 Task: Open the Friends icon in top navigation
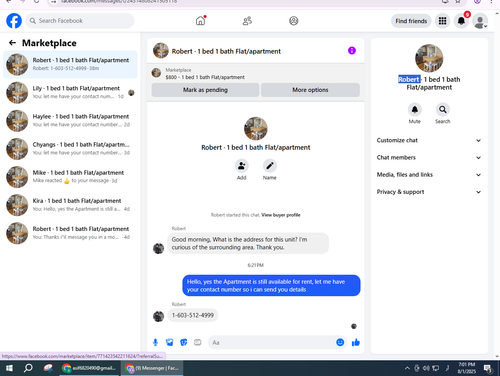point(247,21)
